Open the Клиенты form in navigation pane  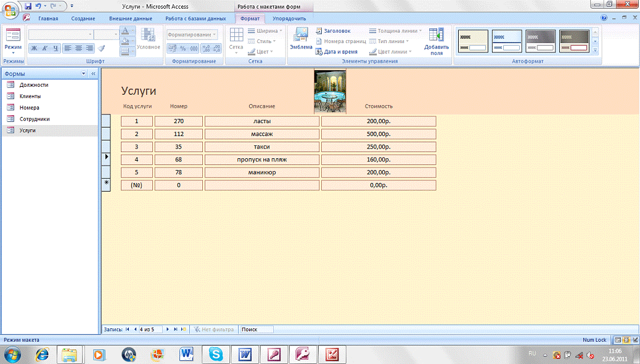[30, 96]
